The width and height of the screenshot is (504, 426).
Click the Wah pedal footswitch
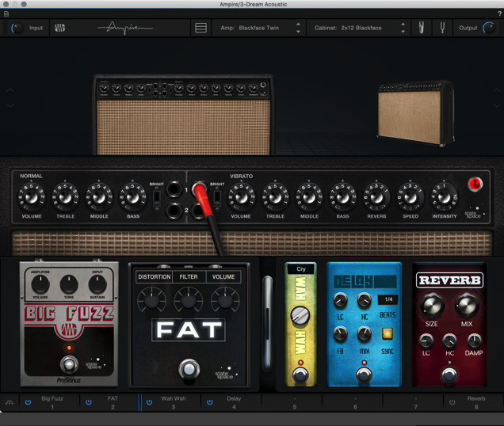(300, 375)
